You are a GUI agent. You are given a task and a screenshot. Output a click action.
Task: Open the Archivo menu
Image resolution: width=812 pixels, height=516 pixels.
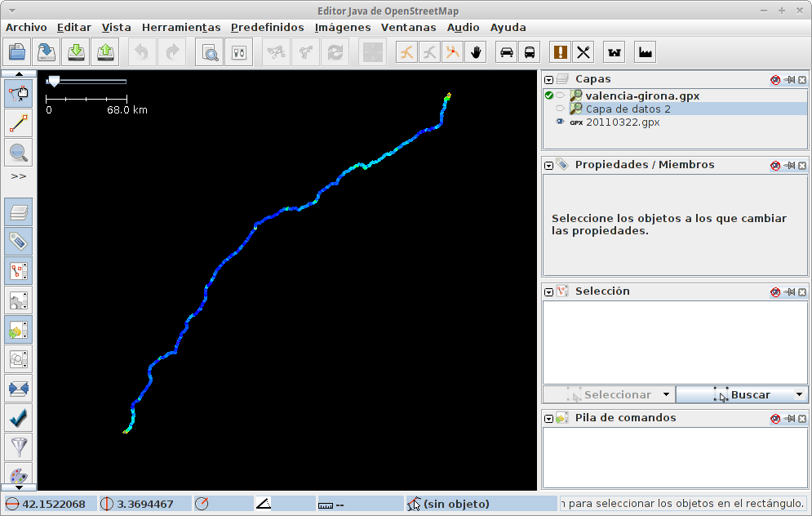[x=26, y=27]
